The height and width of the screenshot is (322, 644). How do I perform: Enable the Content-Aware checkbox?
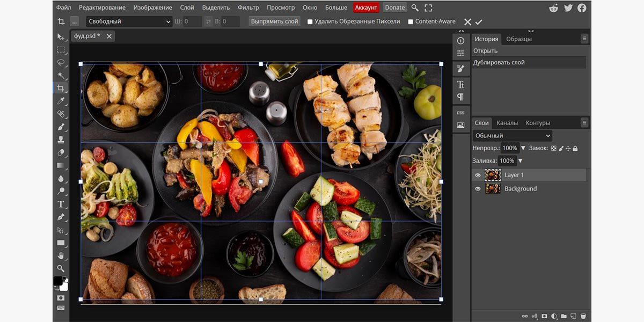pyautogui.click(x=411, y=21)
